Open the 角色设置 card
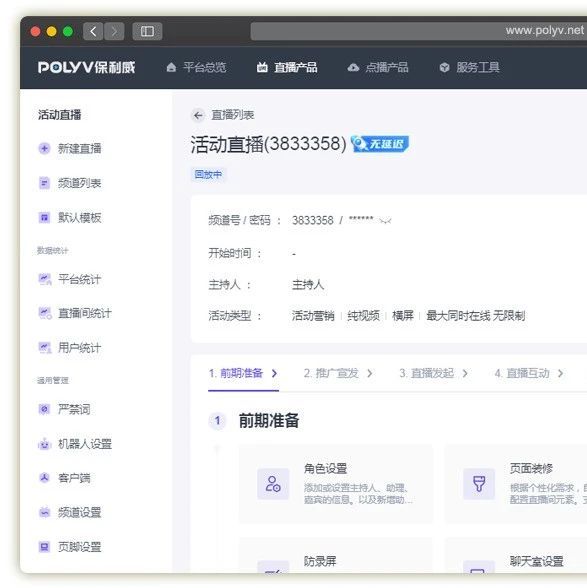Image resolution: width=587 pixels, height=588 pixels. click(x=336, y=484)
